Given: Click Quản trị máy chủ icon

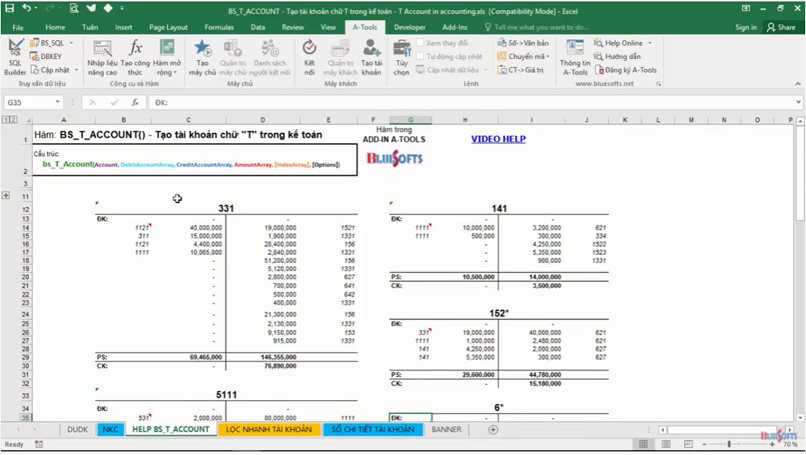Looking at the screenshot, I should [x=233, y=48].
